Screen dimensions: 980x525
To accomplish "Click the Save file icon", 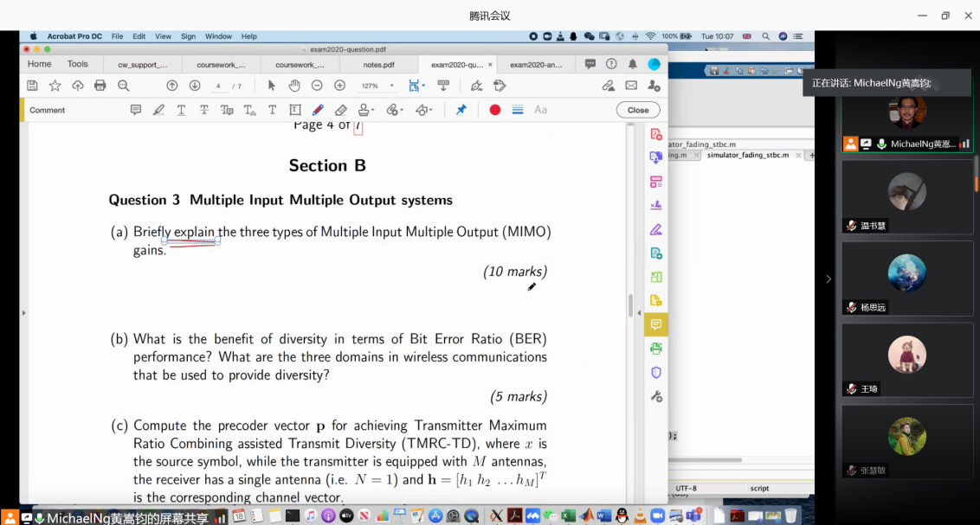I will (32, 86).
